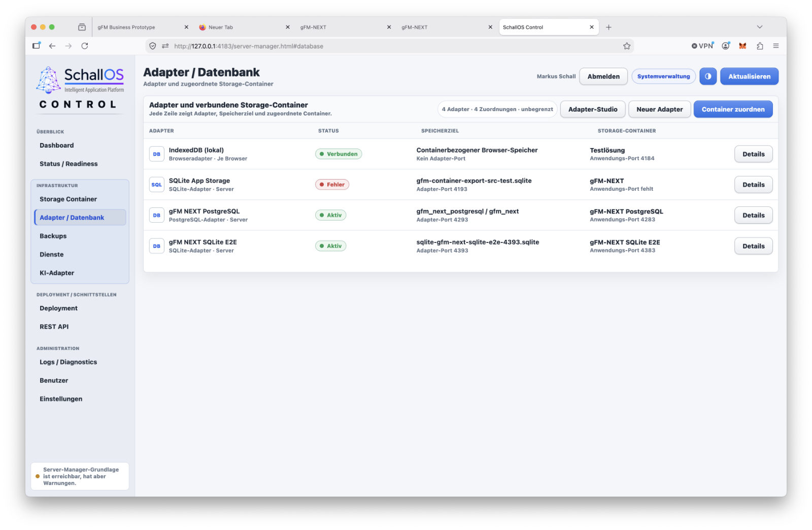
Task: Click the URL address field
Action: click(x=391, y=46)
